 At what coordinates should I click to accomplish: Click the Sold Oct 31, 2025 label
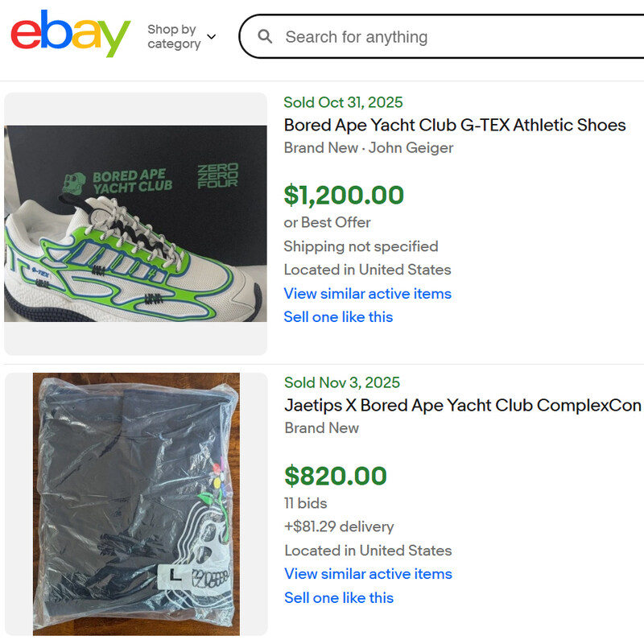pos(343,102)
